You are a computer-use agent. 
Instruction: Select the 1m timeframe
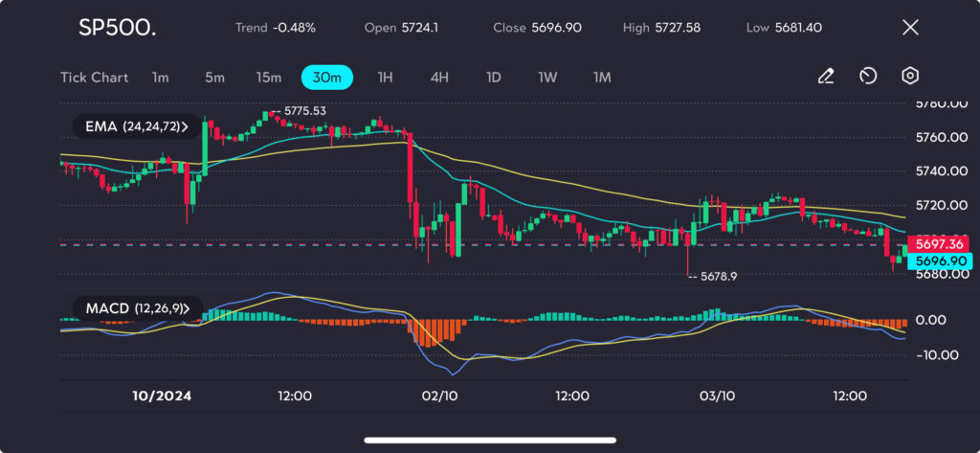click(160, 78)
